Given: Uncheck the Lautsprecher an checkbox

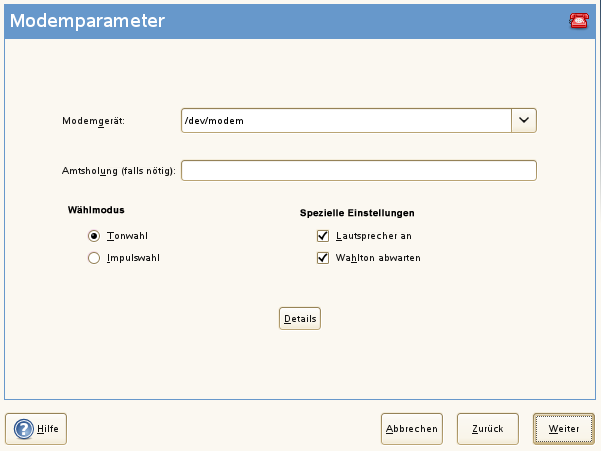Looking at the screenshot, I should [323, 236].
